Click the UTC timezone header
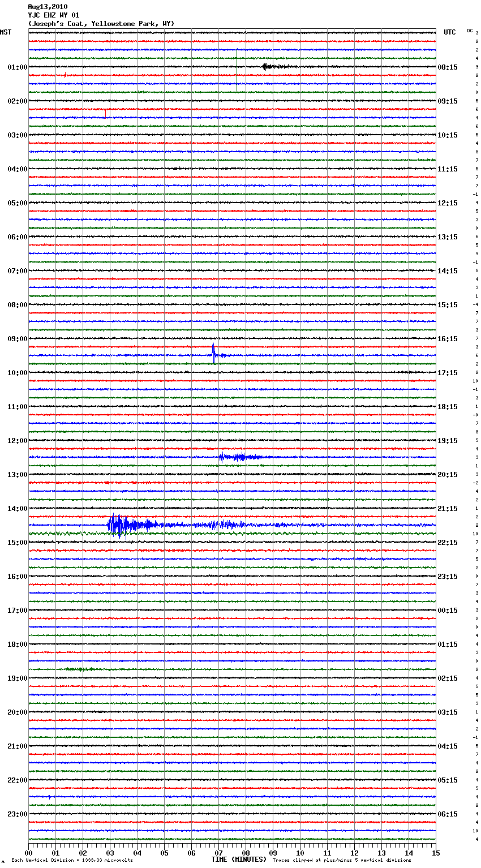The width and height of the screenshot is (481, 868). pos(450,32)
